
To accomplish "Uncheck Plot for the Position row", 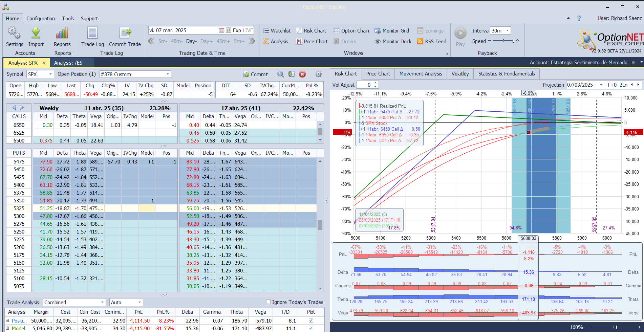I will (311, 320).
